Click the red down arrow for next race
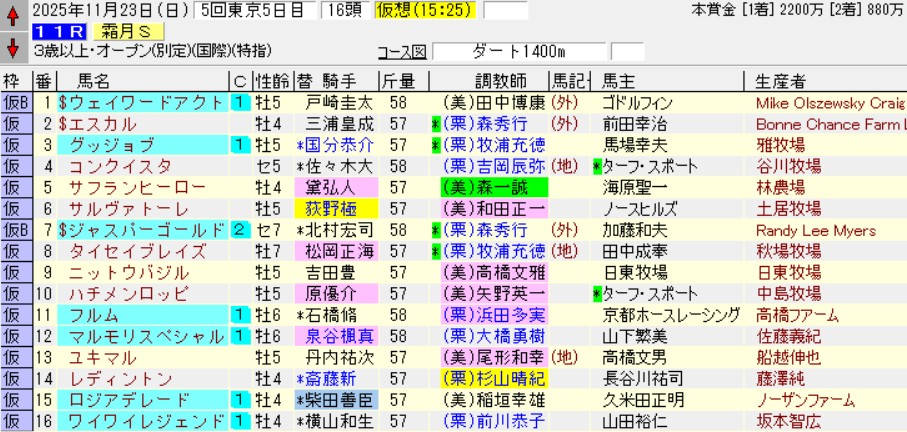 12,46
